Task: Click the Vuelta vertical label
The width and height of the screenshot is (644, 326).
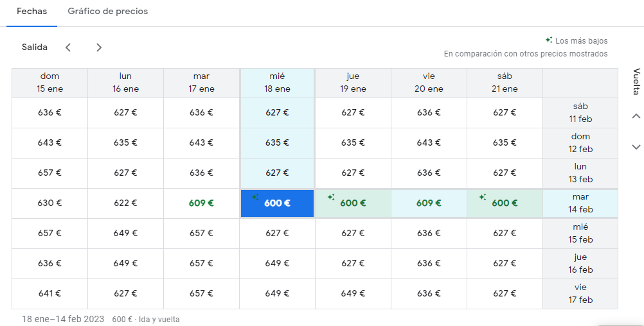Action: coord(636,81)
